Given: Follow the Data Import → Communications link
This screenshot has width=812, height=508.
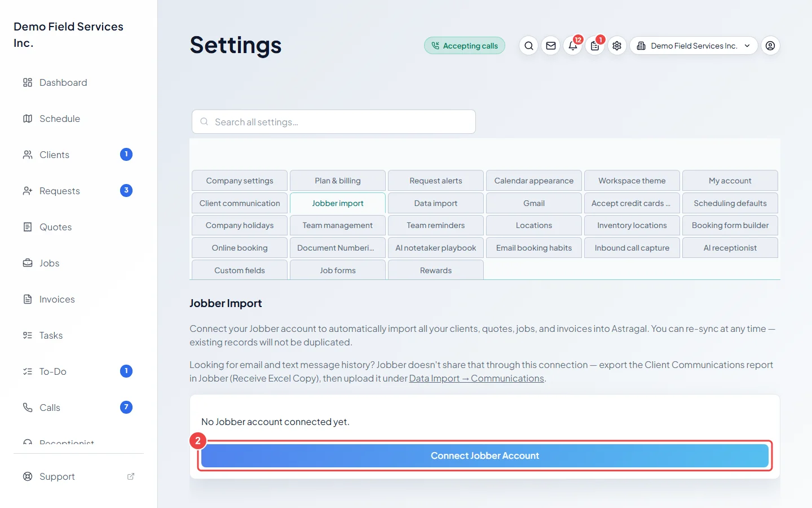Looking at the screenshot, I should click(x=476, y=378).
